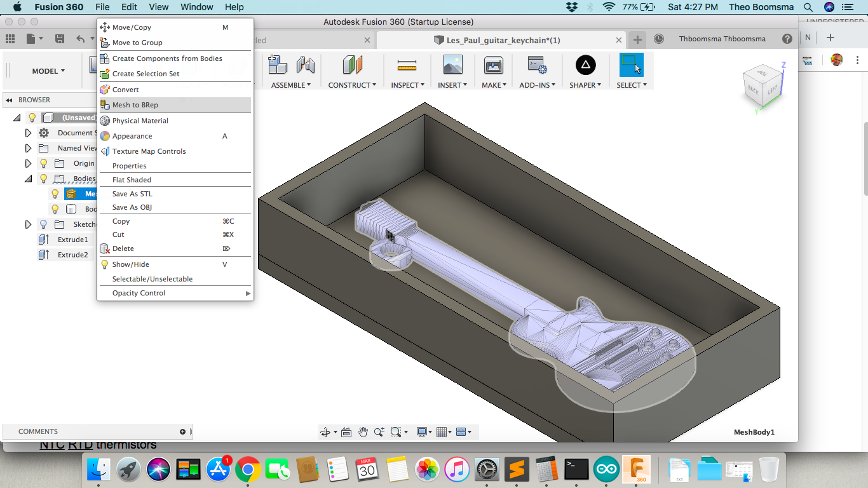This screenshot has height=488, width=868.
Task: Open the Dropbox menu bar icon
Action: pos(572,7)
